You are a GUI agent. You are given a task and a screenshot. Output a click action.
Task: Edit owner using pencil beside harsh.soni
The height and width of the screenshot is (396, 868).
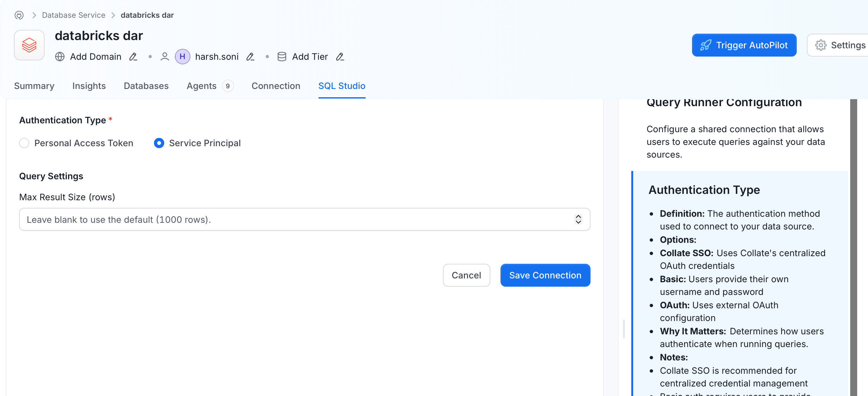pos(250,57)
